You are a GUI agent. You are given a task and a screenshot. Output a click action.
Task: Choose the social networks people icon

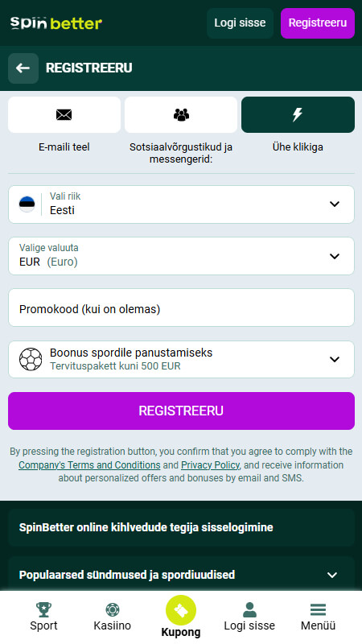coord(181,114)
